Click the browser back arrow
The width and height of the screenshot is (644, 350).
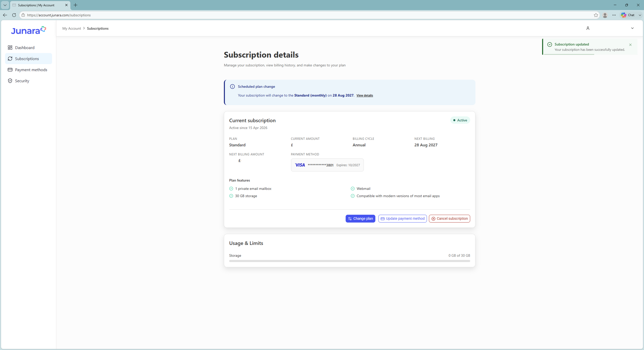click(x=5, y=15)
